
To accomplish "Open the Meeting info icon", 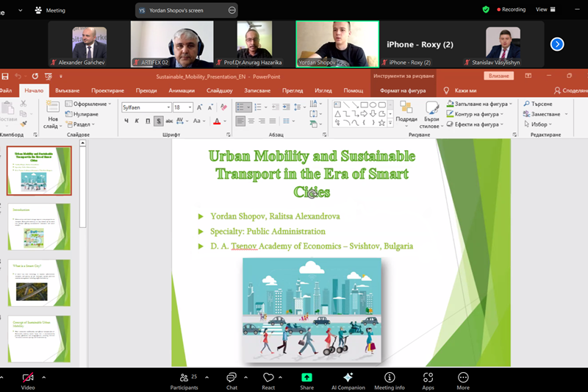I will click(x=390, y=377).
